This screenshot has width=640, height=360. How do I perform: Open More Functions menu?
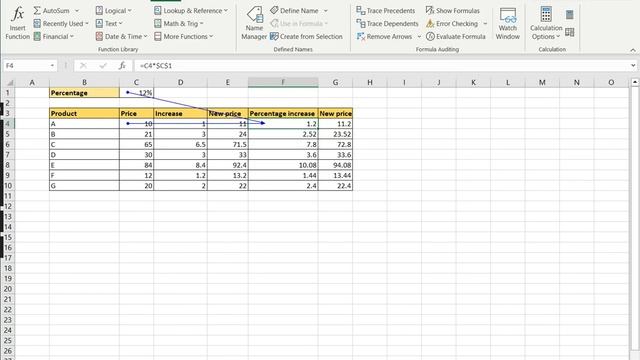(183, 36)
